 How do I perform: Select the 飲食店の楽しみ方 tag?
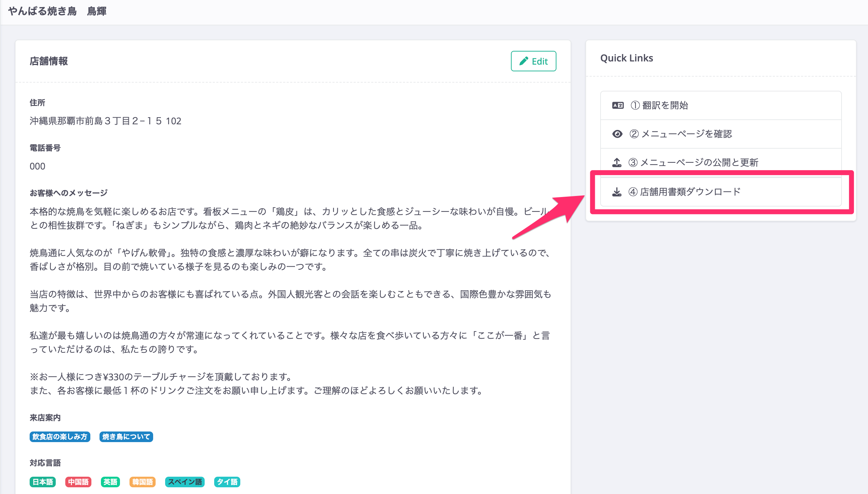pyautogui.click(x=60, y=437)
